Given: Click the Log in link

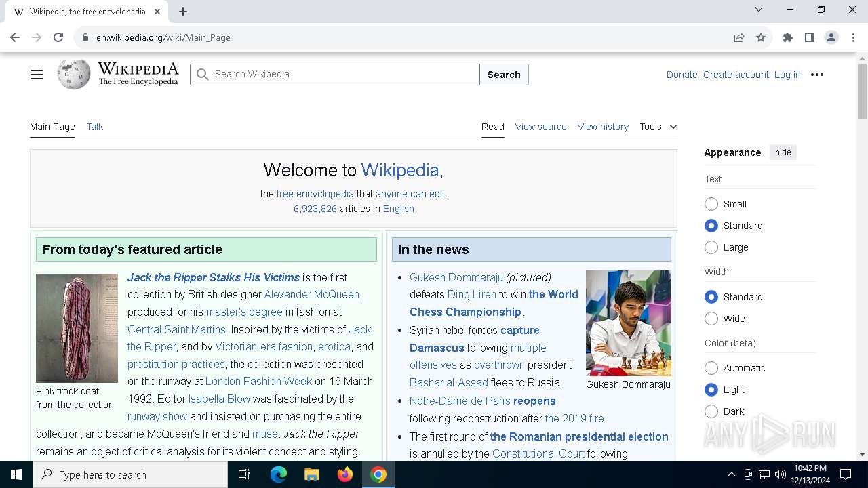Looking at the screenshot, I should (x=787, y=75).
